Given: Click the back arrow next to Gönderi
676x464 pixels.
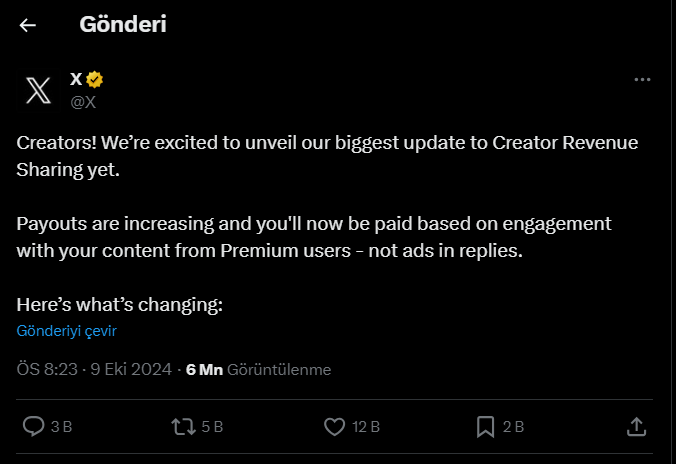Looking at the screenshot, I should point(28,25).
